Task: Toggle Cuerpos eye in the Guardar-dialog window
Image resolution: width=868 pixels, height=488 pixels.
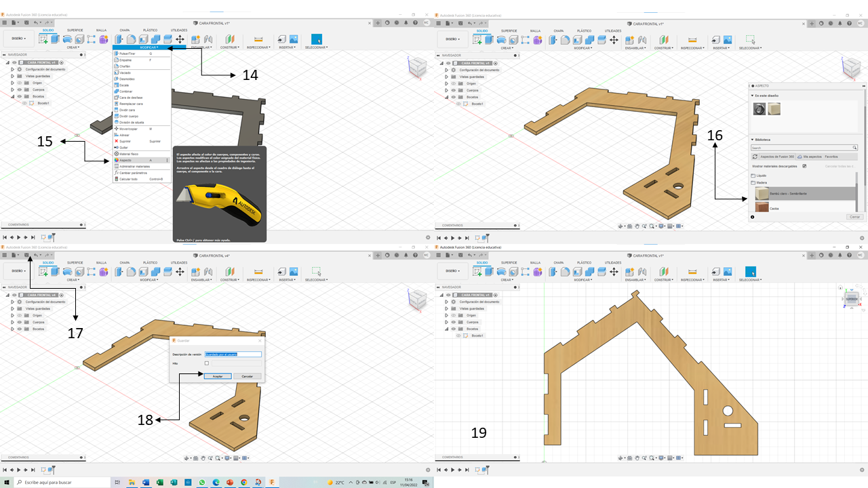Action: click(x=20, y=322)
